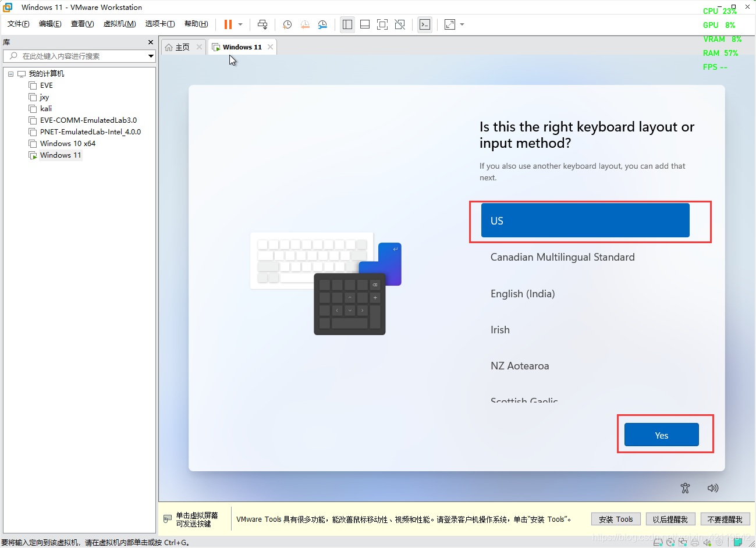This screenshot has height=548, width=756.
Task: Toggle the library sidebar view icon
Action: tap(347, 24)
